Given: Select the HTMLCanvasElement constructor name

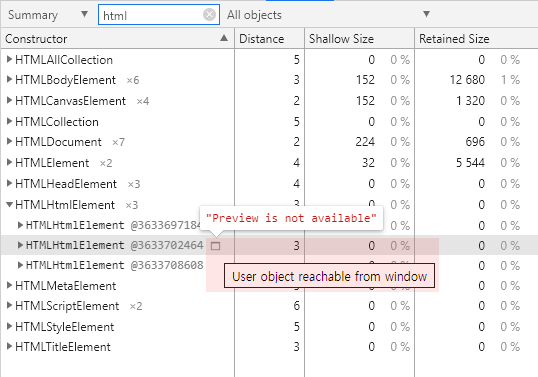Looking at the screenshot, I should 70,101.
